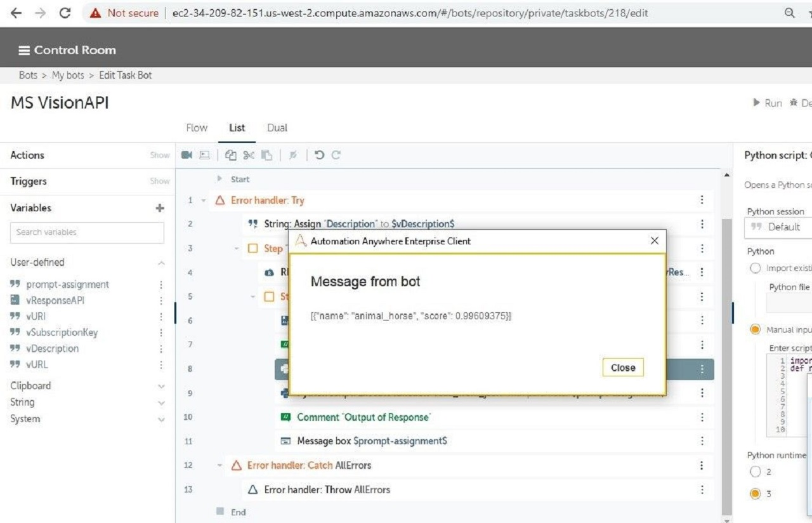The image size is (812, 523).
Task: Copy selected action using toolbar icon
Action: [231, 155]
